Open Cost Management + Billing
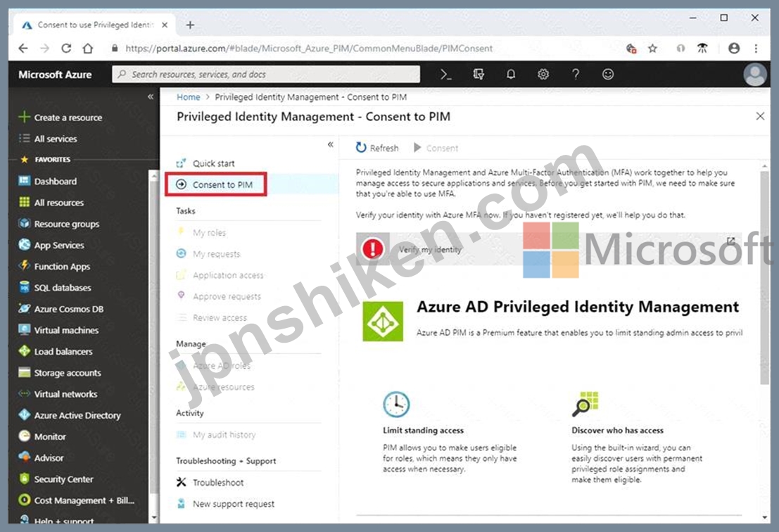 [x=77, y=500]
